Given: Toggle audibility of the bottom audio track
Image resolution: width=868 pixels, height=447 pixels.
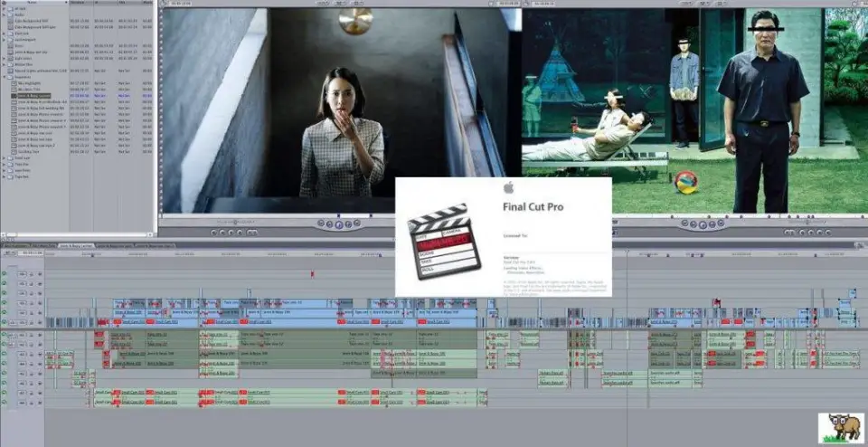Looking at the screenshot, I should coord(5,404).
